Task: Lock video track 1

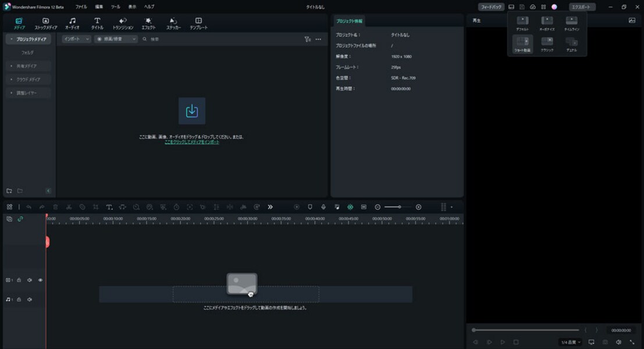Action: 19,280
